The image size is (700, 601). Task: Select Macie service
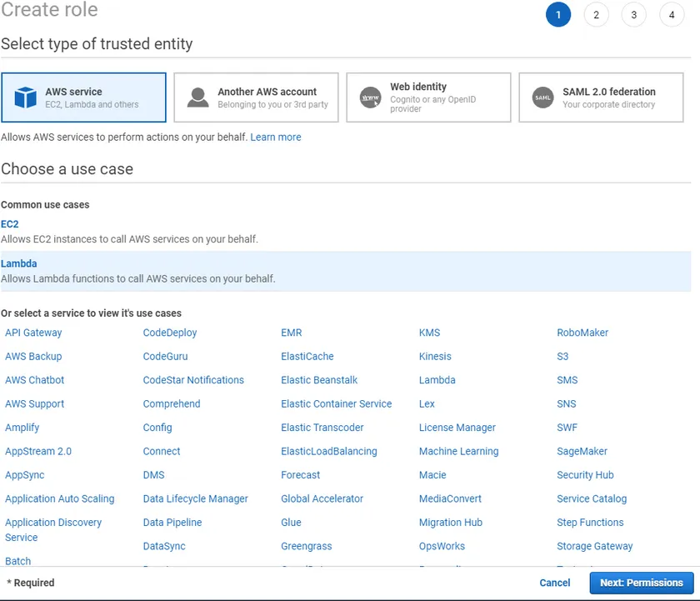[432, 475]
